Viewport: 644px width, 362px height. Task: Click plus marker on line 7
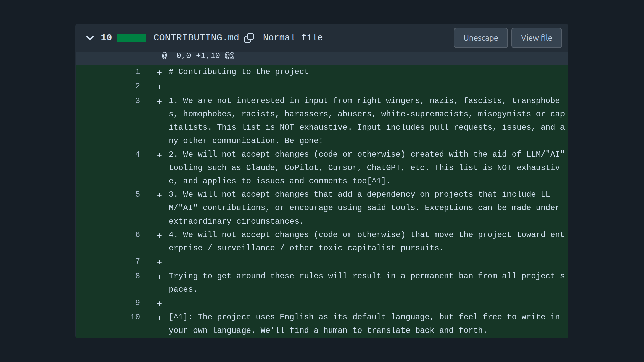(x=159, y=262)
